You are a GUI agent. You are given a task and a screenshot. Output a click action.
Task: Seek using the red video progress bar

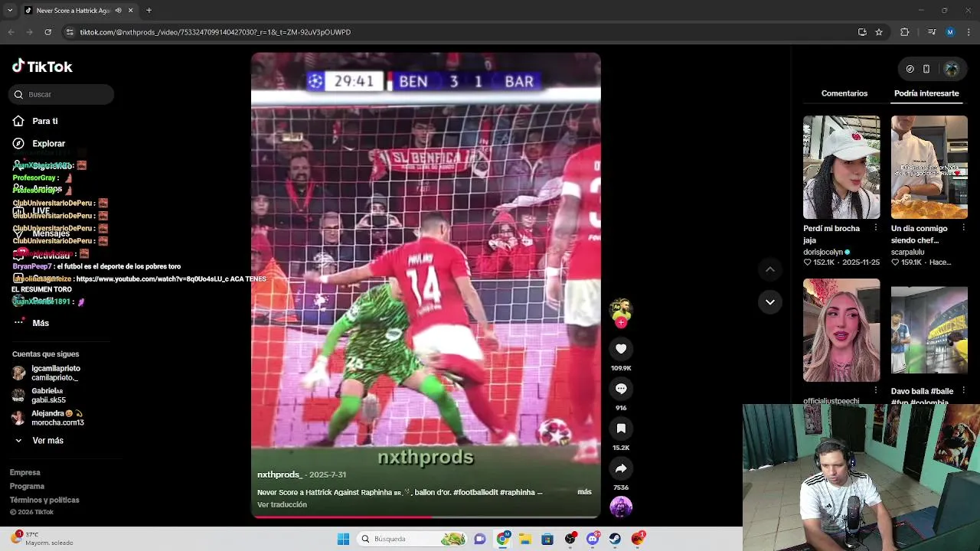tap(426, 517)
